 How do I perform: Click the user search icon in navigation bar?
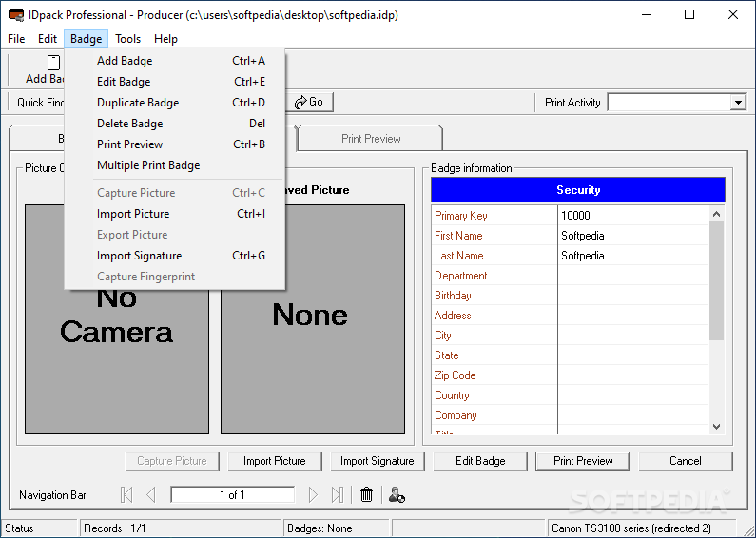point(397,494)
